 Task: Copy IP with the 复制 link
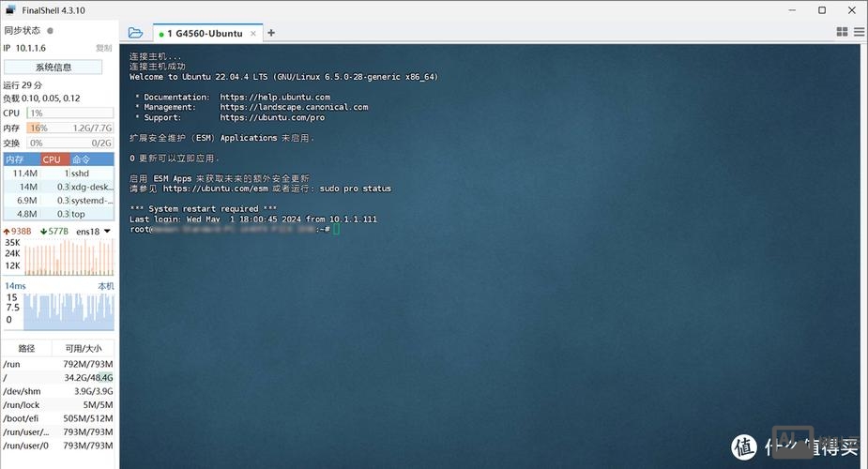(103, 48)
